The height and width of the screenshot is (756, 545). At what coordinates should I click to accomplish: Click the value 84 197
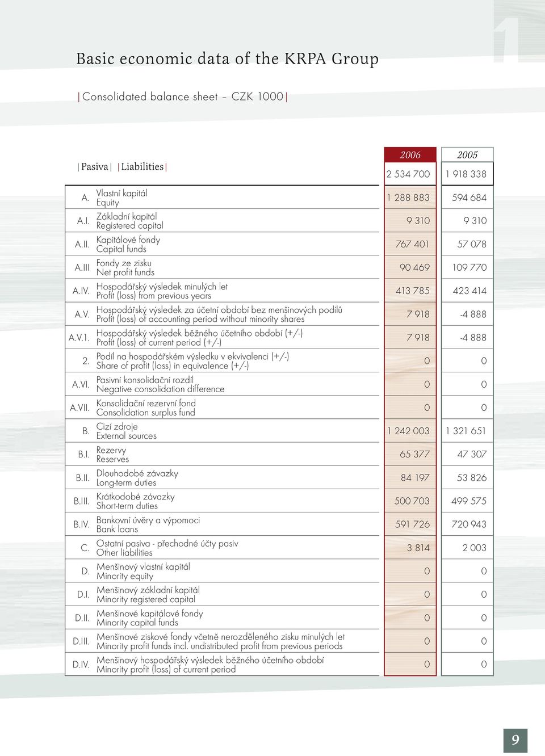click(415, 478)
